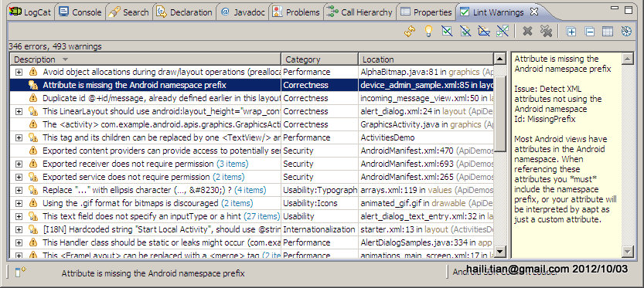
Task: Close the Lint Warnings tab
Action: tap(534, 12)
